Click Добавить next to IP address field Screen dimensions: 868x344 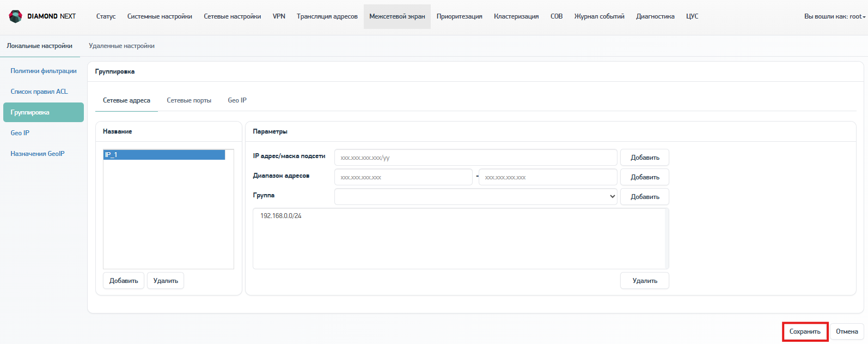pos(645,158)
